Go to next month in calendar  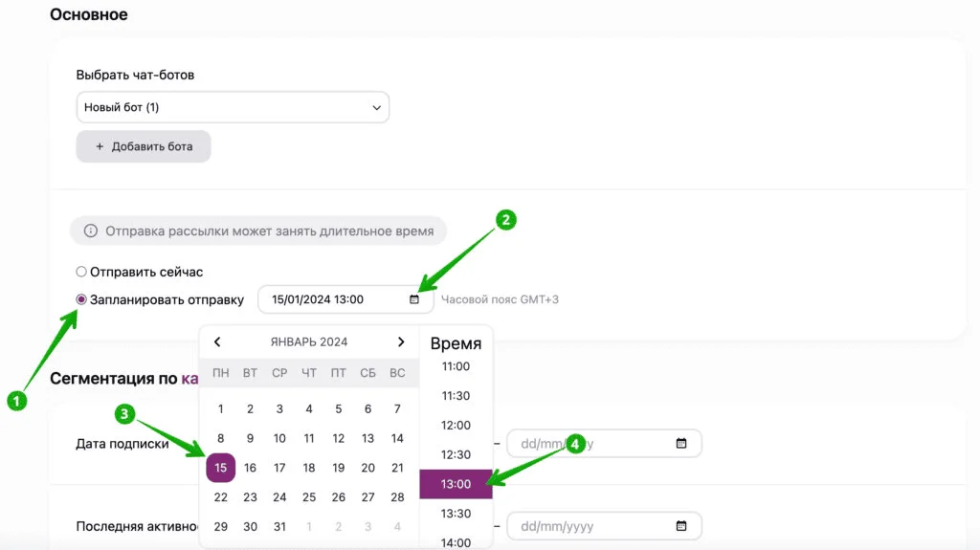tap(401, 341)
